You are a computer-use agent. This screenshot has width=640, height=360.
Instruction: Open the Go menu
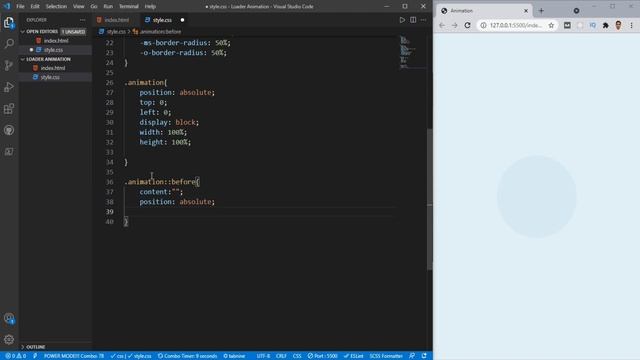pyautogui.click(x=94, y=7)
